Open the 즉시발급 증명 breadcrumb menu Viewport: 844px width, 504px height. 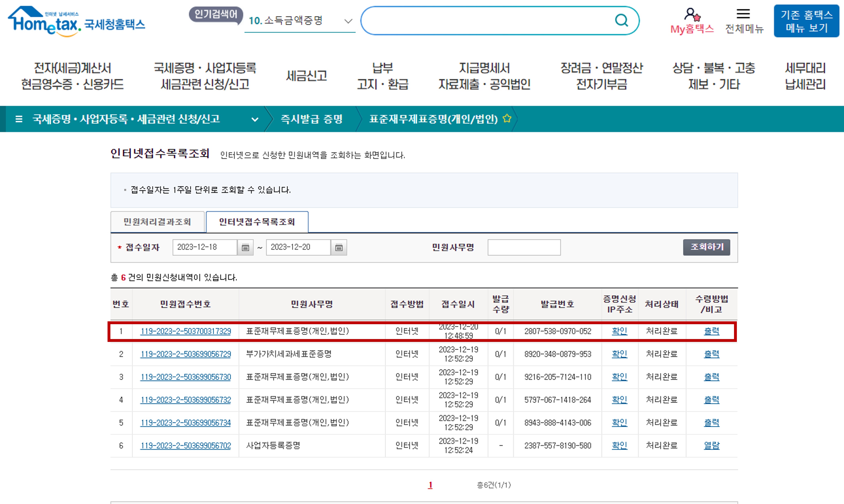pos(311,119)
